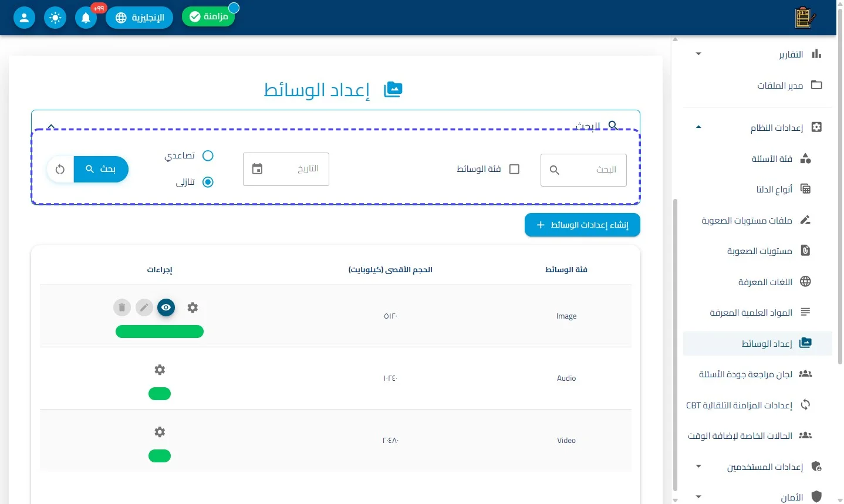The image size is (844, 504).
Task: Focus the البحث text input field
Action: [x=583, y=170]
